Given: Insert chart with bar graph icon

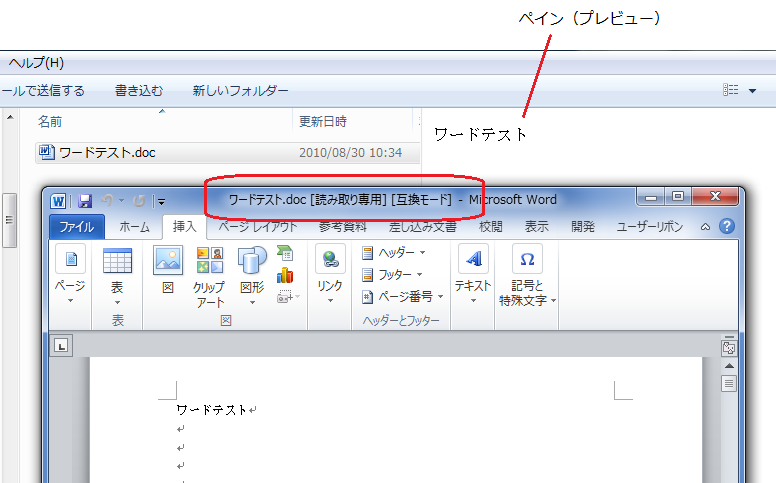Looking at the screenshot, I should (285, 275).
